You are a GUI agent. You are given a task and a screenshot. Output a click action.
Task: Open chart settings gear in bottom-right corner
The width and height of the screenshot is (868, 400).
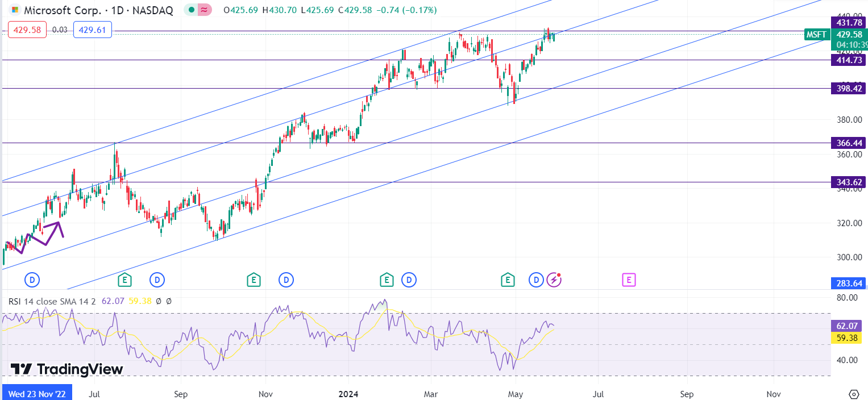853,394
